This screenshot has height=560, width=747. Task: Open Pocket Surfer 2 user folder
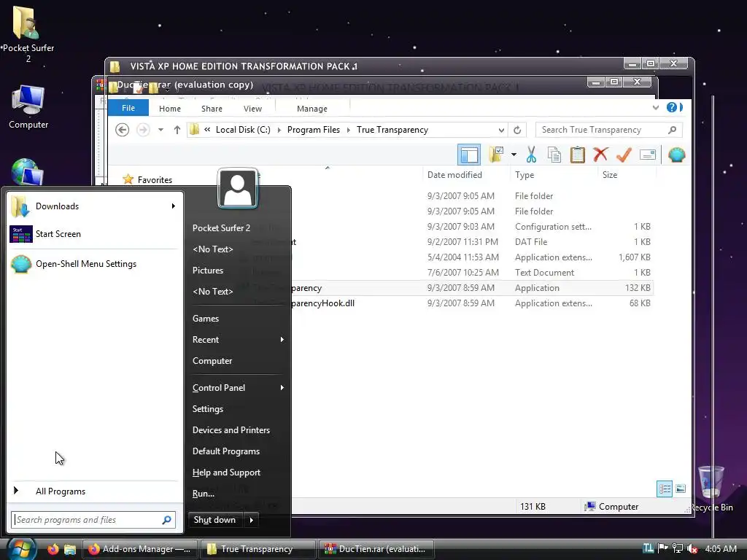(221, 228)
